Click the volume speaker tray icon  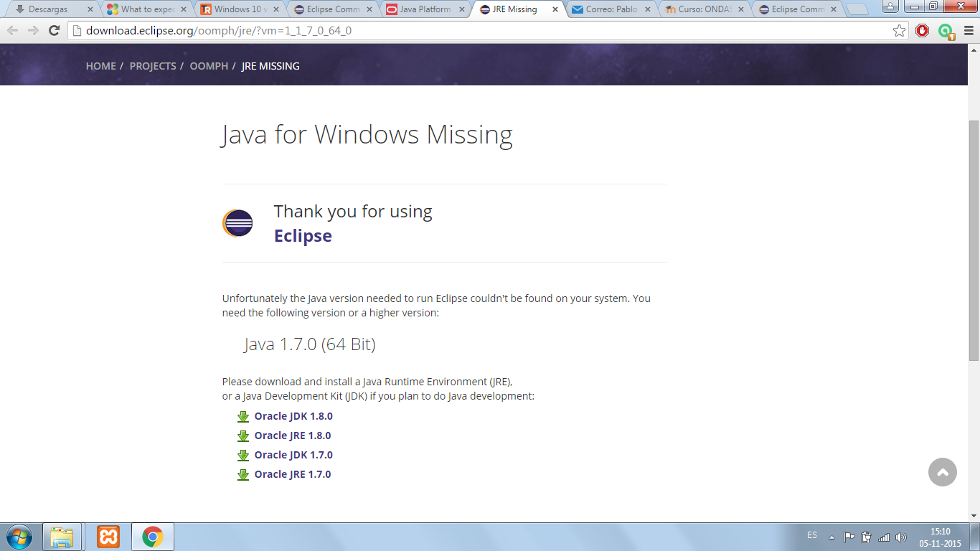click(901, 537)
